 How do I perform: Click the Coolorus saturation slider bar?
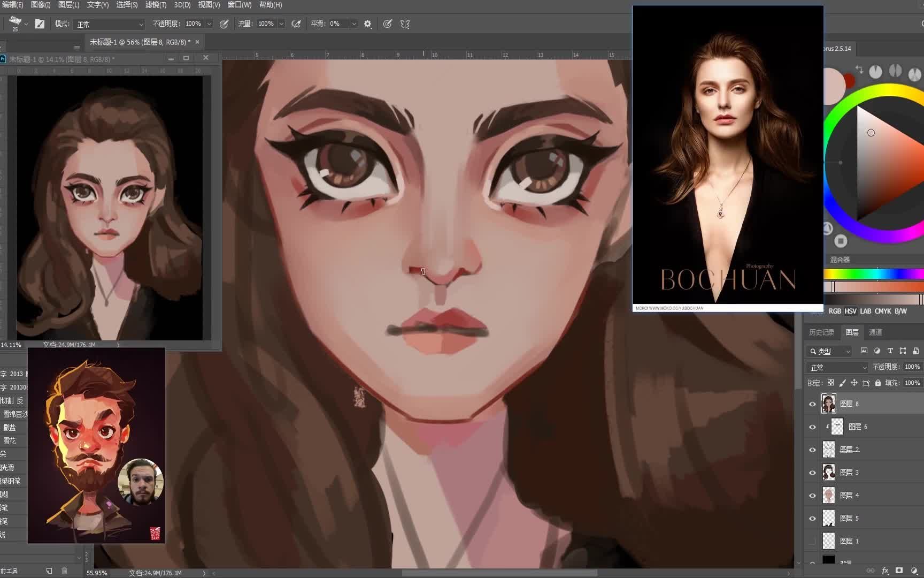(874, 287)
